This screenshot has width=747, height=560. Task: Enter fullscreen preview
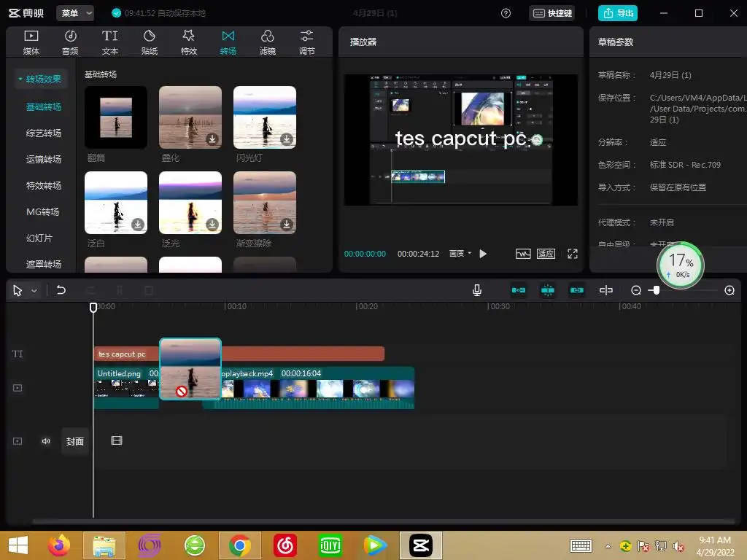tap(573, 254)
